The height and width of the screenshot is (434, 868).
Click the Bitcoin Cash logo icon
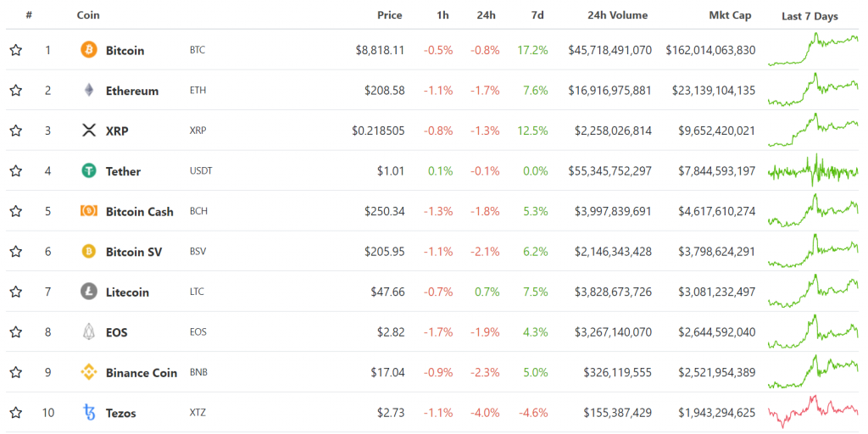coord(89,211)
